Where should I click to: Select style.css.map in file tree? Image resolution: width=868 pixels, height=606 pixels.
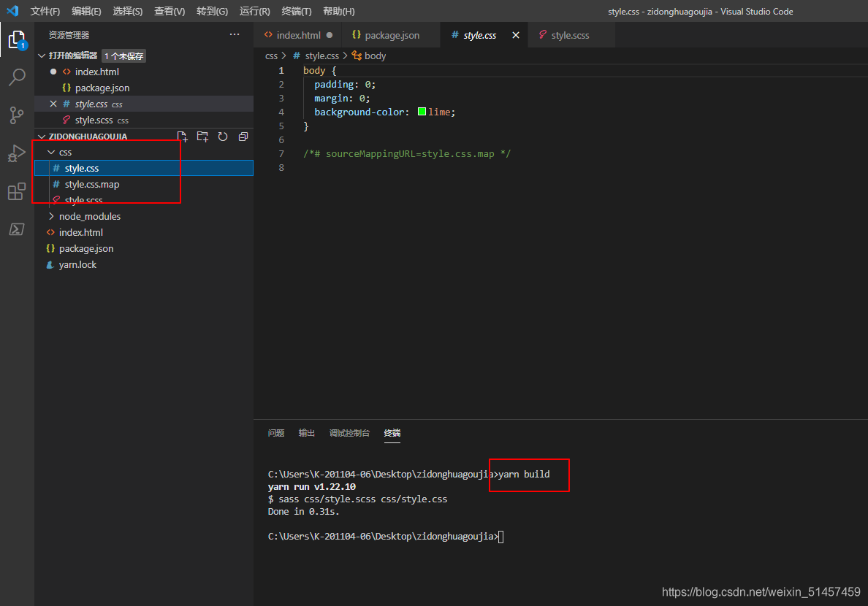pos(144,184)
